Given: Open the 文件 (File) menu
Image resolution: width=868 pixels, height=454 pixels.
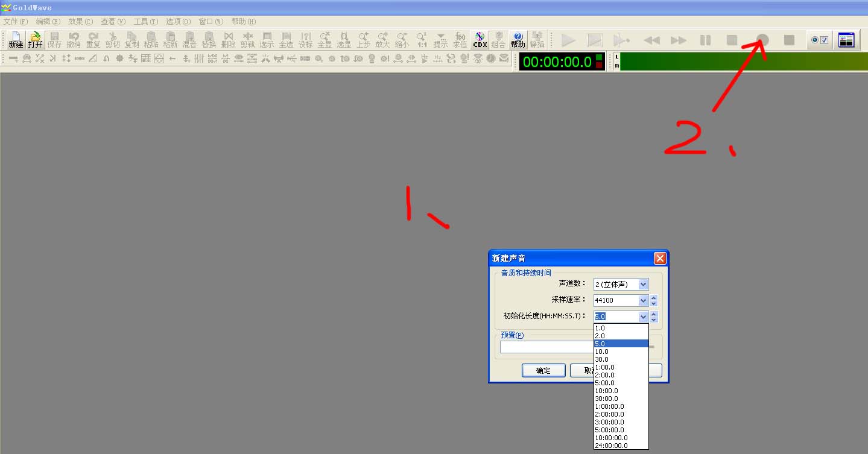Looking at the screenshot, I should click(15, 21).
